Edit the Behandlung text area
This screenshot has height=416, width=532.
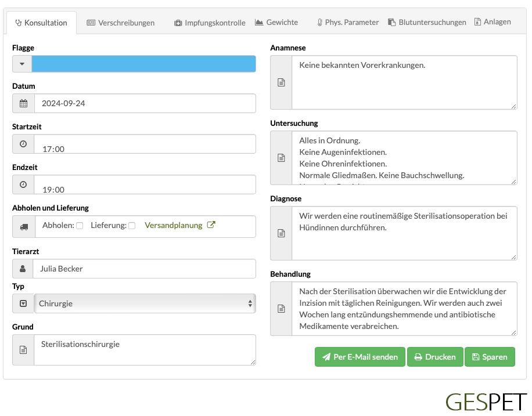click(404, 309)
